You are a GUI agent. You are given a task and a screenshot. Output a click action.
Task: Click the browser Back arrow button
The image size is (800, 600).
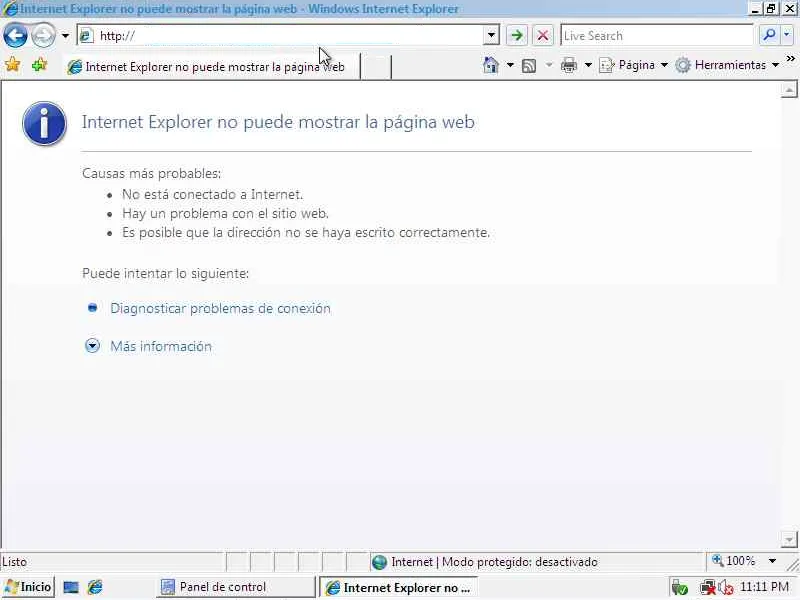15,36
